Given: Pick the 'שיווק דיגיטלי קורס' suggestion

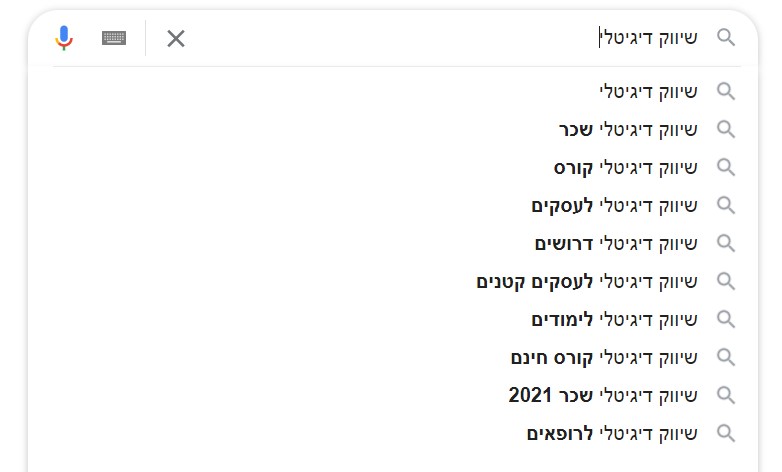Looking at the screenshot, I should pyautogui.click(x=625, y=167).
